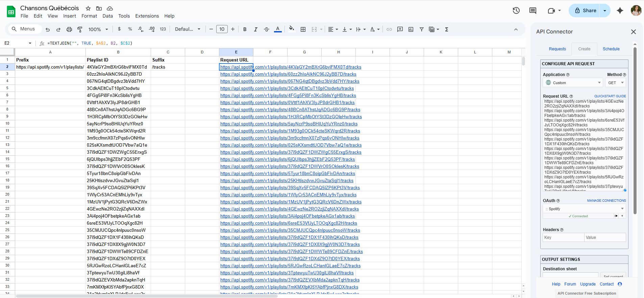
Task: Open Gemini sparkle icon
Action: click(620, 10)
